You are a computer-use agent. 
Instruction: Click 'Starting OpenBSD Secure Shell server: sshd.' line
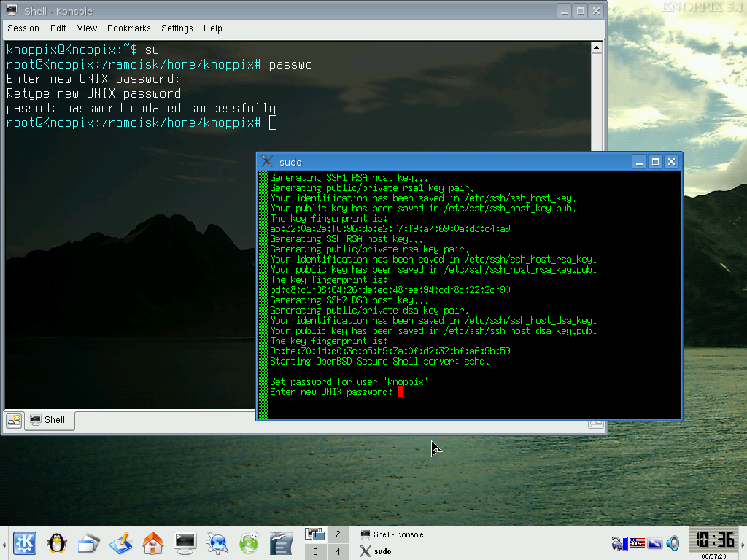pos(379,362)
